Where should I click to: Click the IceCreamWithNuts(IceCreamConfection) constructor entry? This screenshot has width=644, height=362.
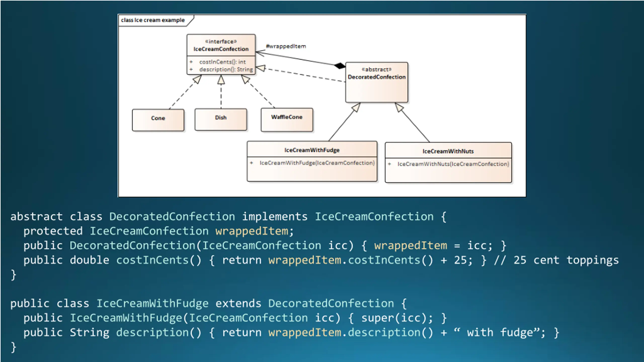(x=453, y=164)
